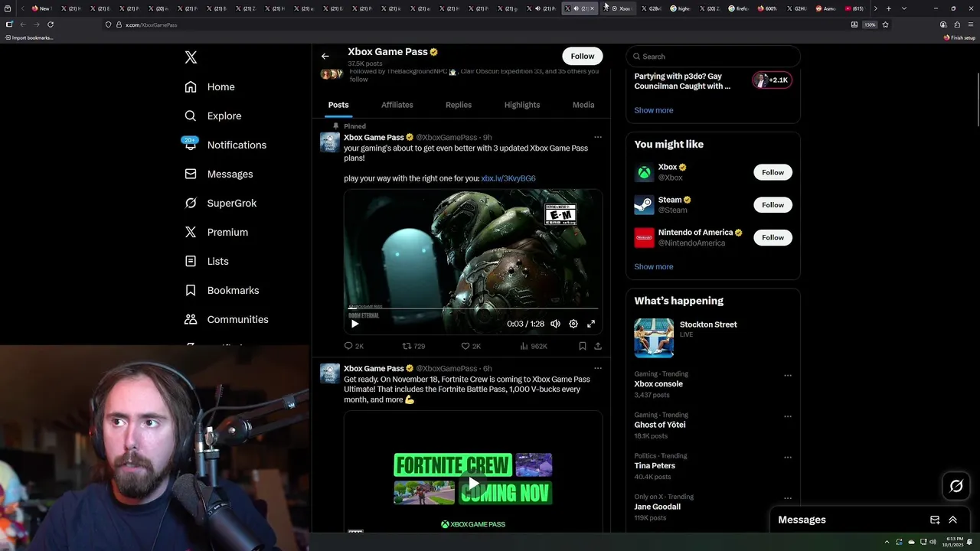Switch to the Media tab
980x551 pixels.
click(x=583, y=105)
